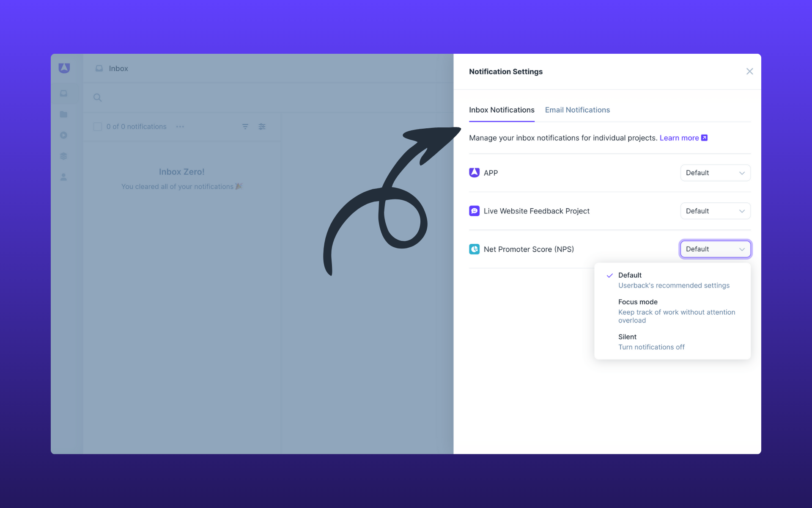Click the column settings icon in inbox
This screenshot has height=508, width=812.
262,127
